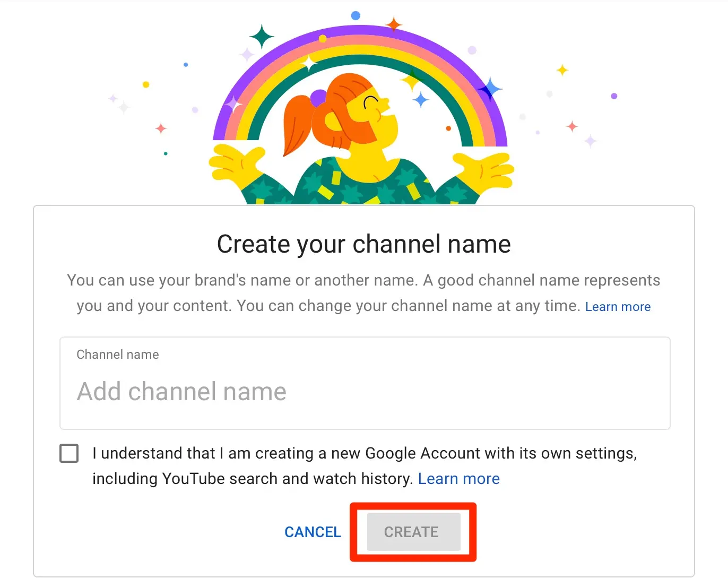
Task: Click the left yellow hand in illustration
Action: tap(233, 163)
